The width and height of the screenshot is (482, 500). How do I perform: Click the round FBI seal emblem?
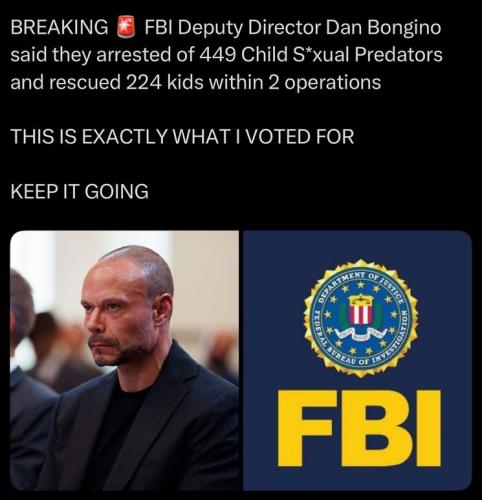click(360, 318)
